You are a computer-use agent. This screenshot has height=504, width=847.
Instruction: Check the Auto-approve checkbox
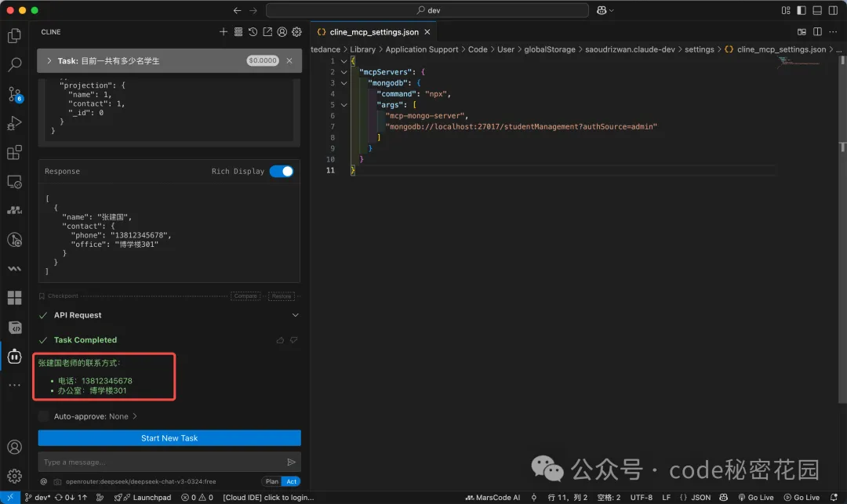coord(43,416)
